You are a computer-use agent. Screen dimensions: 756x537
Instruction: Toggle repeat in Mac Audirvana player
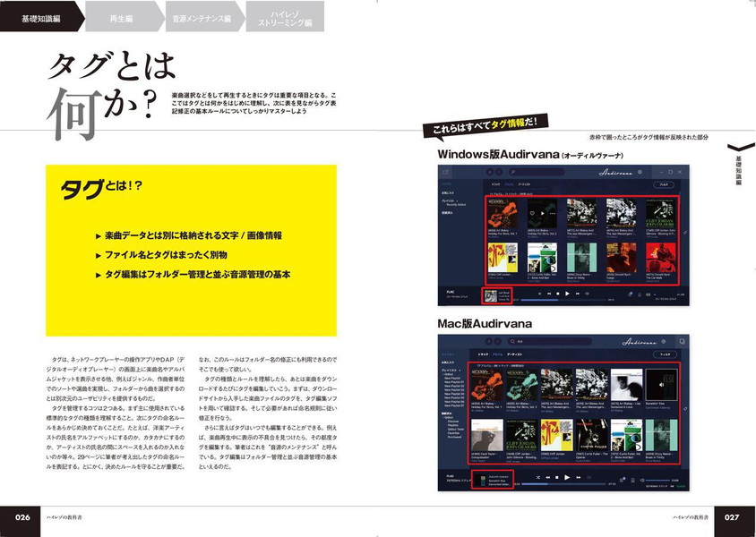(588, 477)
